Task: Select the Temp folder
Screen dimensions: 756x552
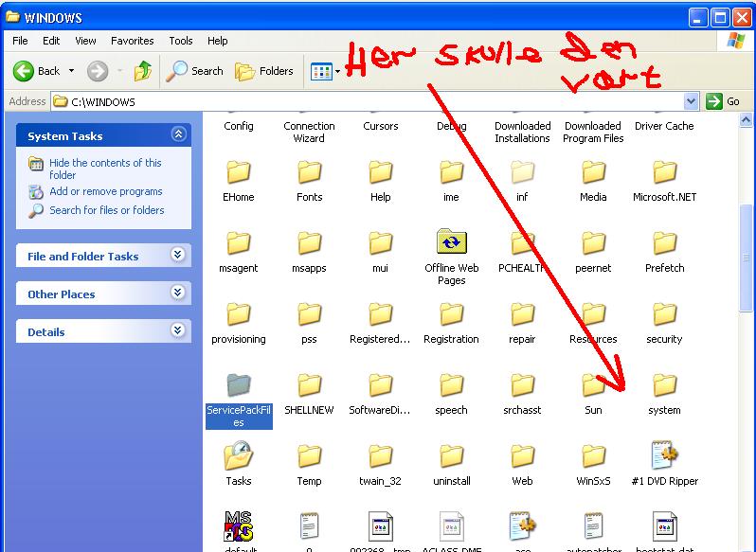Action: (309, 465)
